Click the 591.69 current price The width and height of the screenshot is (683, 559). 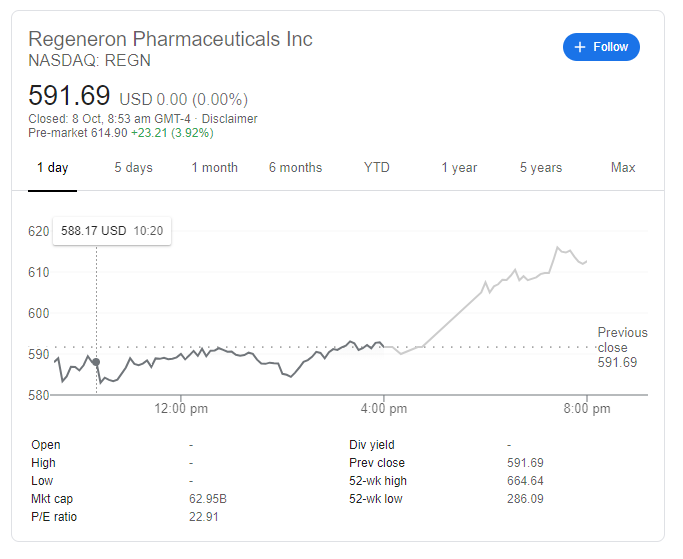click(x=69, y=96)
